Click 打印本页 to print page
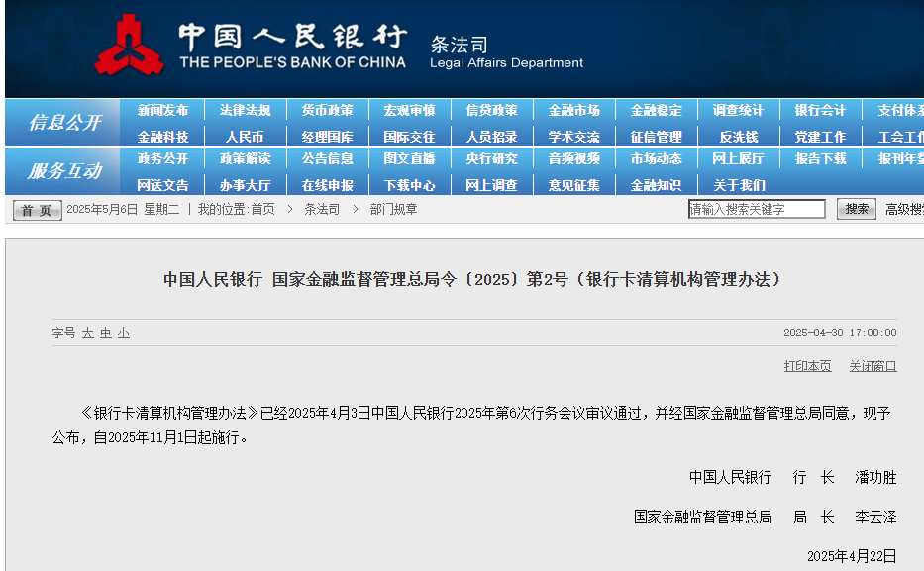This screenshot has height=571, width=924. click(807, 366)
